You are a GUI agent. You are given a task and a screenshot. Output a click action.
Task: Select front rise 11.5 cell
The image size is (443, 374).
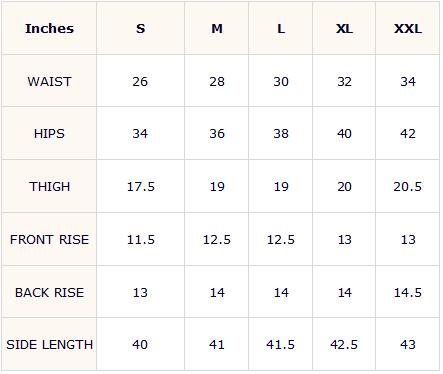click(141, 239)
